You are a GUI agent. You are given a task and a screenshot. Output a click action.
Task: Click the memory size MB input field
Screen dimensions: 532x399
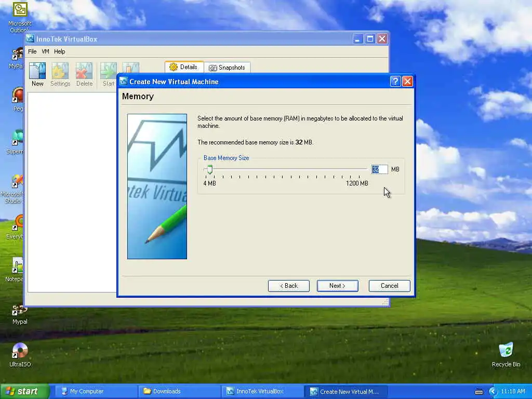click(x=379, y=169)
